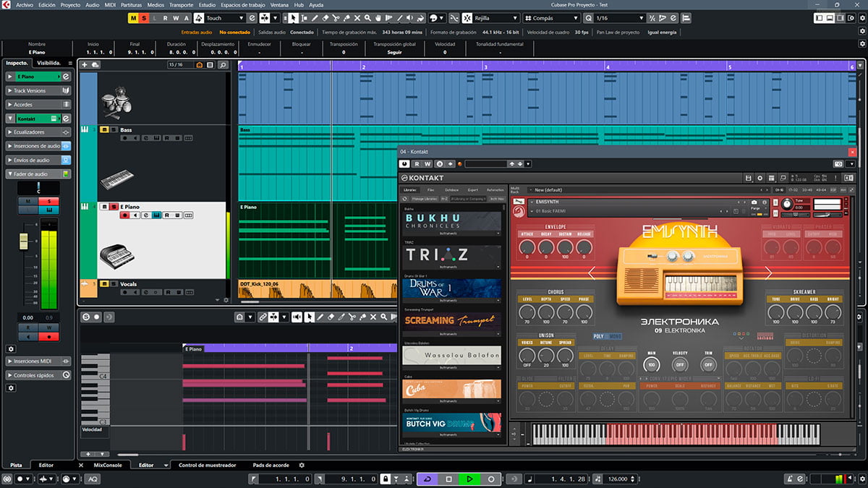Image resolution: width=868 pixels, height=488 pixels.
Task: Open the Screaming Trumpet library
Action: pos(451,322)
